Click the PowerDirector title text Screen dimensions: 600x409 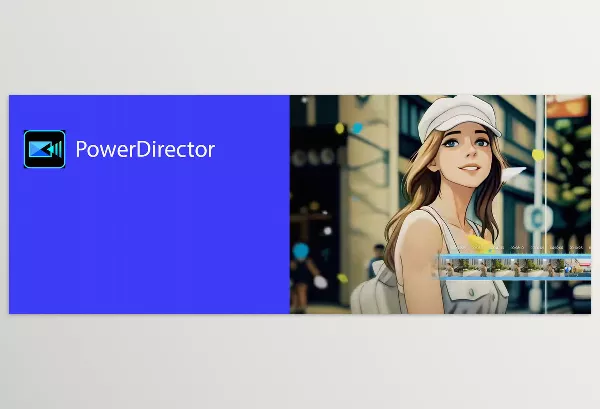(x=145, y=149)
